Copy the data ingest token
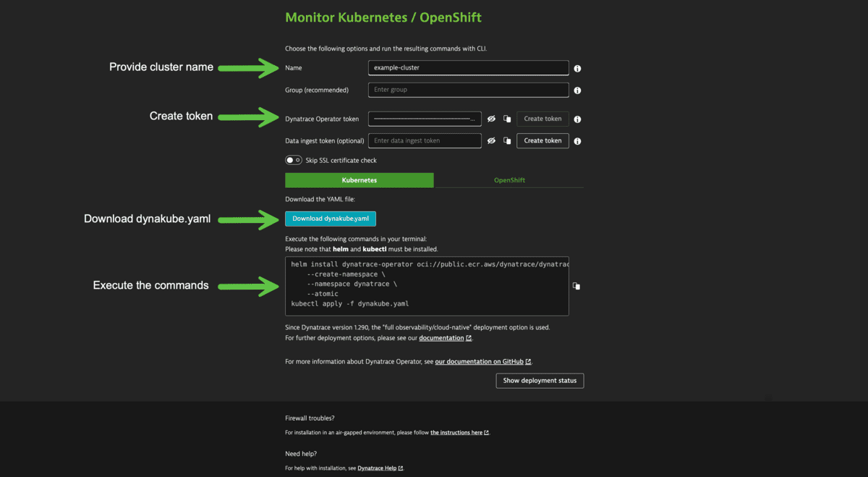This screenshot has width=868, height=477. click(x=506, y=140)
